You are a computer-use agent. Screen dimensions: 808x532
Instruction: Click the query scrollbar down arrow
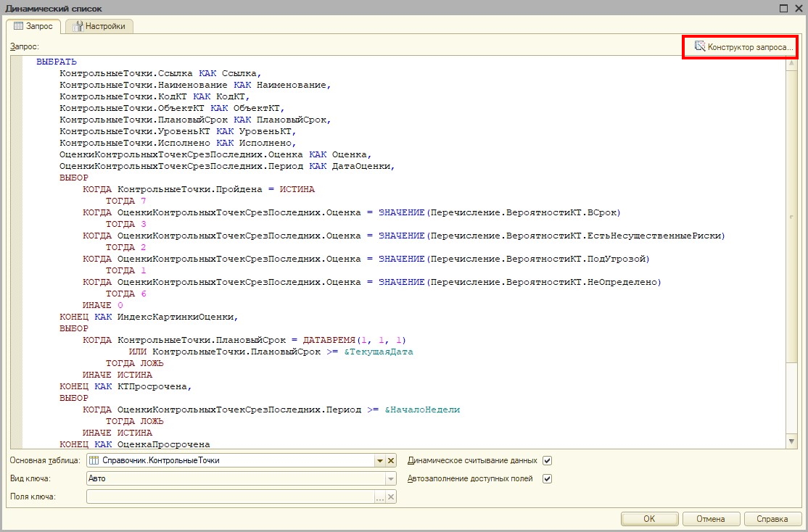[792, 441]
